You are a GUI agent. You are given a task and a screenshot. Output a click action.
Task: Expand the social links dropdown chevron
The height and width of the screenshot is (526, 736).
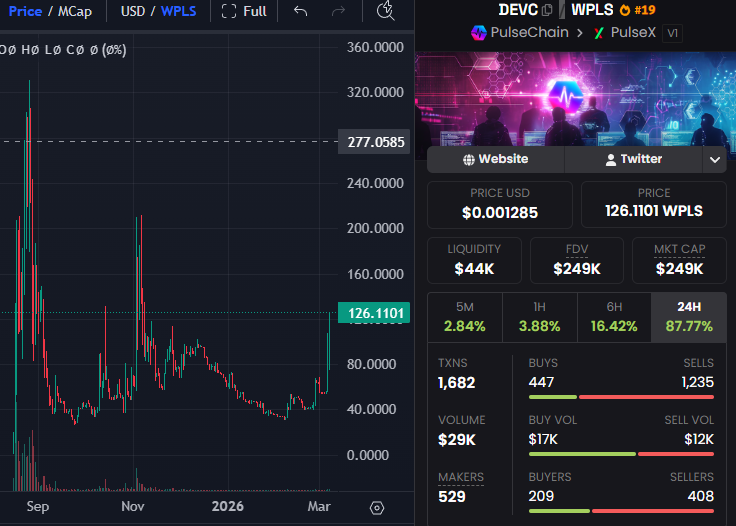[715, 160]
